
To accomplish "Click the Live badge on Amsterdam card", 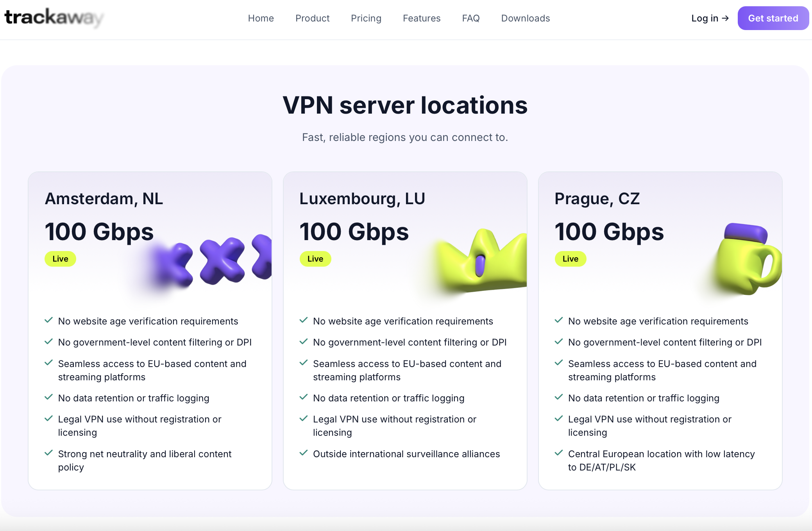I will 60,259.
